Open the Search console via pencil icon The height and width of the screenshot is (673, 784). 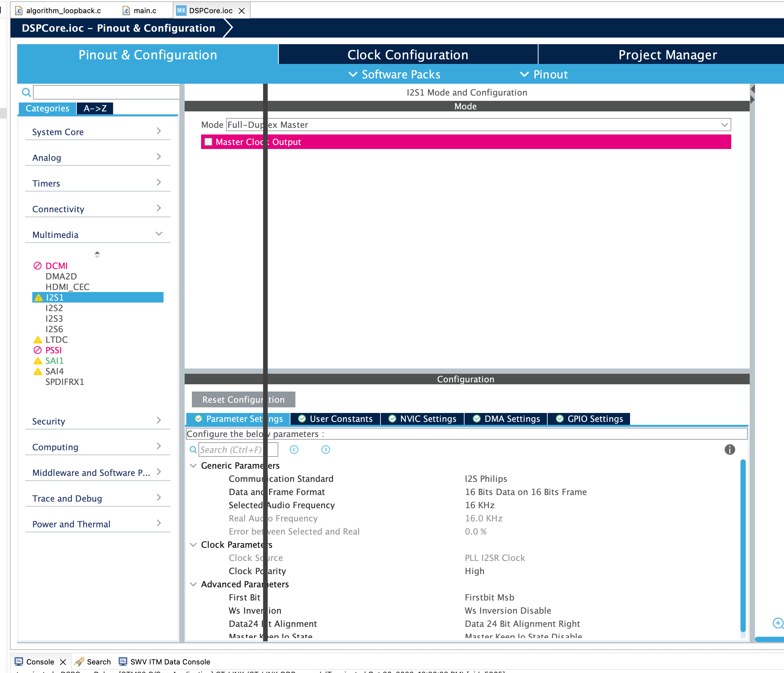(x=80, y=662)
